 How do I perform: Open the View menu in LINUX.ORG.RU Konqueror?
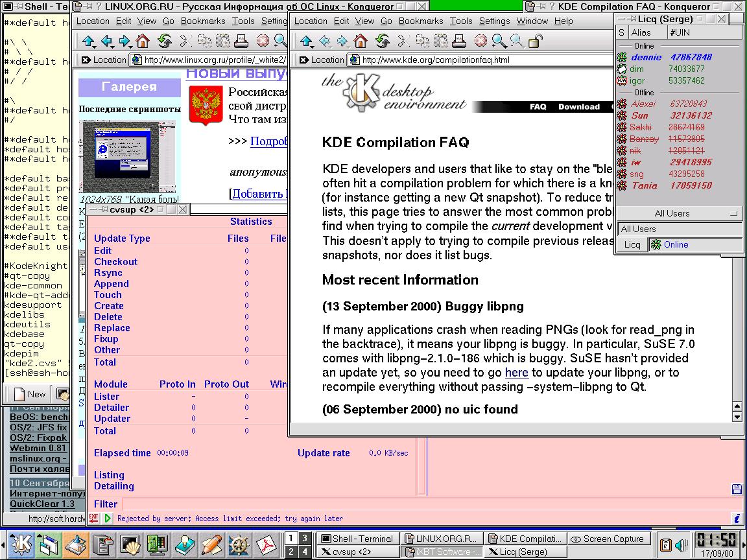(x=147, y=21)
